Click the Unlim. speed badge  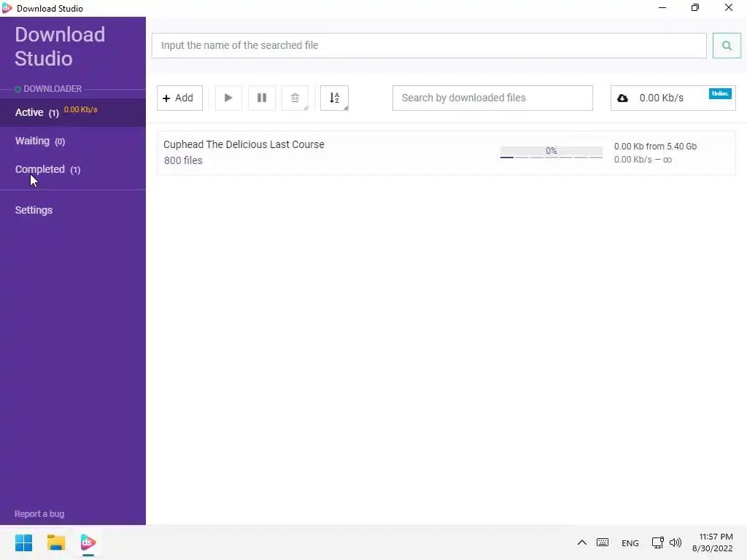coord(720,93)
